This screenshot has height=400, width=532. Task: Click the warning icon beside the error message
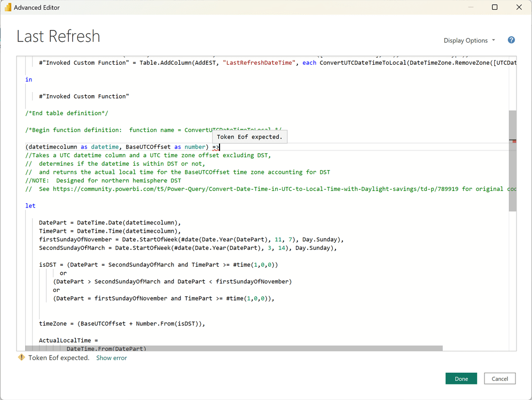coord(21,357)
